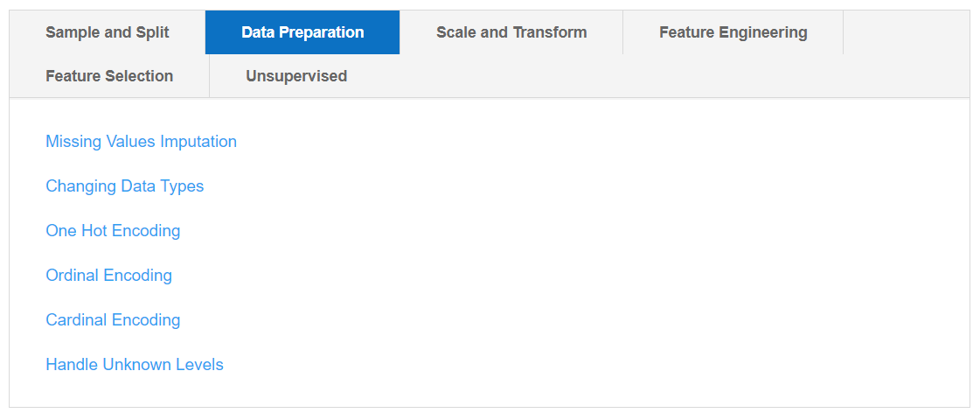Show the Unsupervised tab
This screenshot has width=980, height=420.
click(x=296, y=76)
